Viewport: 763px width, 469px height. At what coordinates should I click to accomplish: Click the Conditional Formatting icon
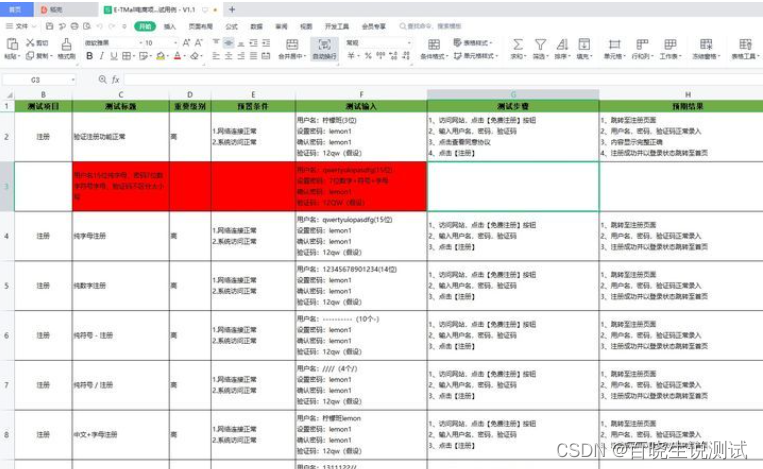tap(434, 44)
